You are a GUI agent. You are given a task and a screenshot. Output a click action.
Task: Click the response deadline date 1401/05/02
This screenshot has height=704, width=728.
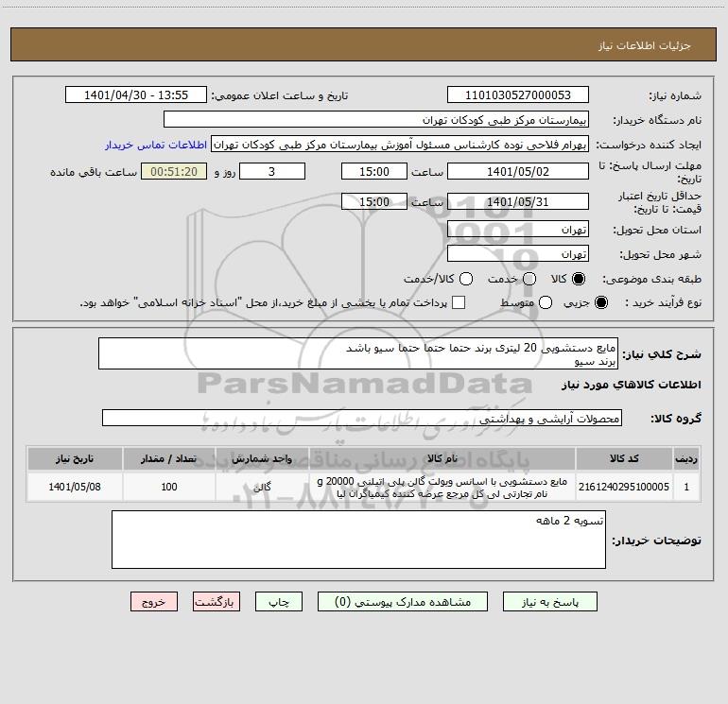(x=518, y=172)
